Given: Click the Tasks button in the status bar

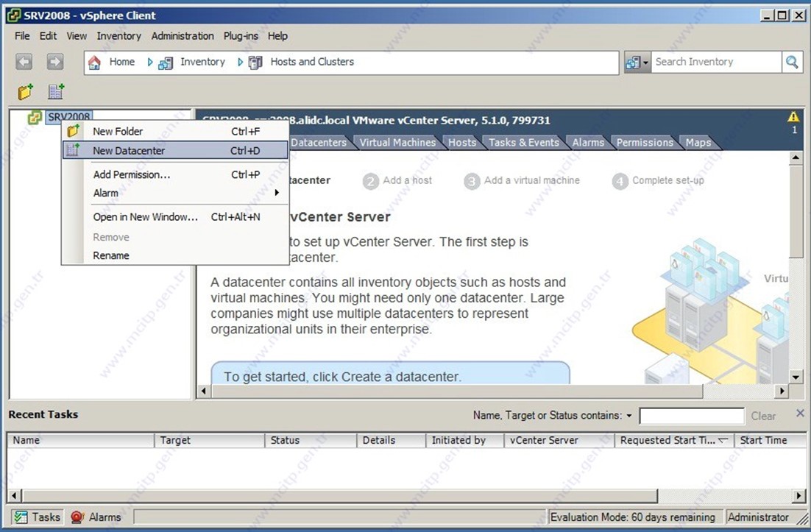Looking at the screenshot, I should 37,517.
